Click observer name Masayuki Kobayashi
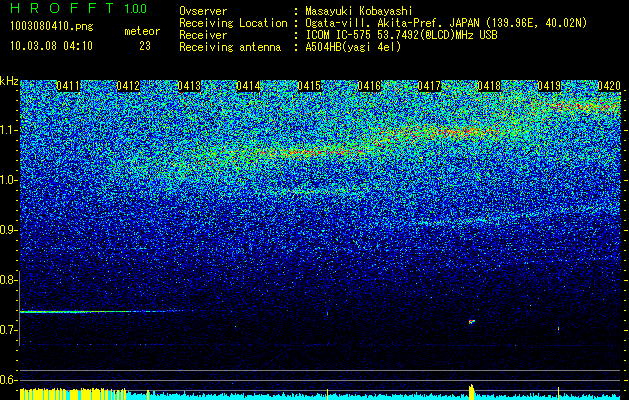The image size is (629, 400). pyautogui.click(x=359, y=11)
